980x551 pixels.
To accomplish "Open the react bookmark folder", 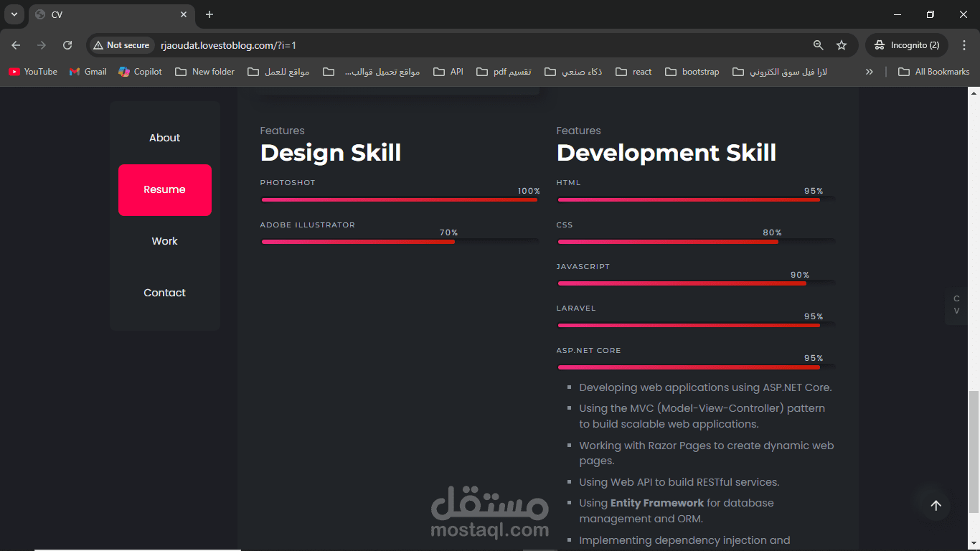I will [634, 72].
